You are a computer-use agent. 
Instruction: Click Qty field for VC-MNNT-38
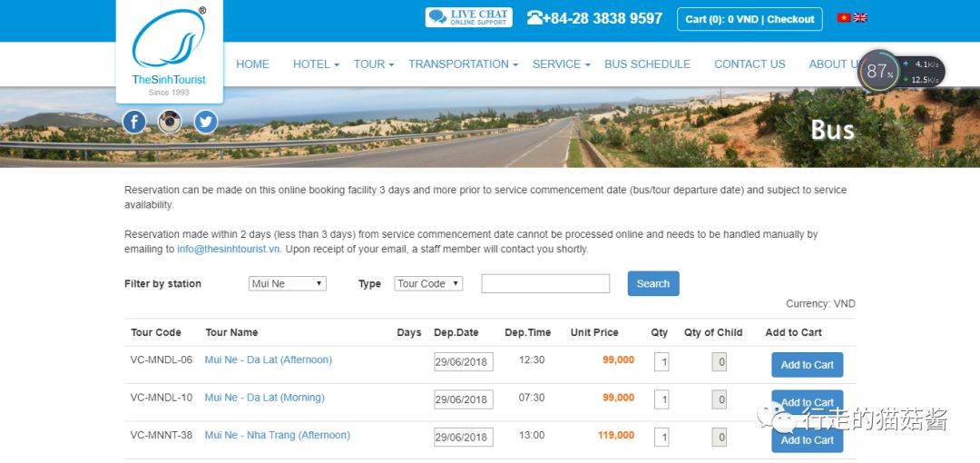pyautogui.click(x=661, y=437)
